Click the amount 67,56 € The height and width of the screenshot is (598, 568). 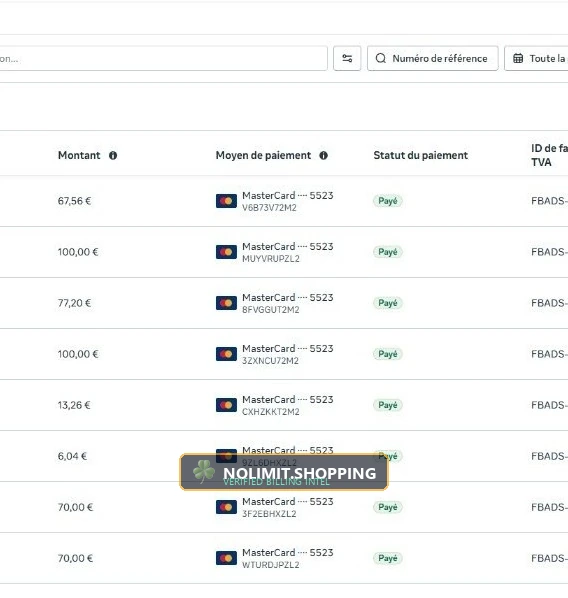74,201
